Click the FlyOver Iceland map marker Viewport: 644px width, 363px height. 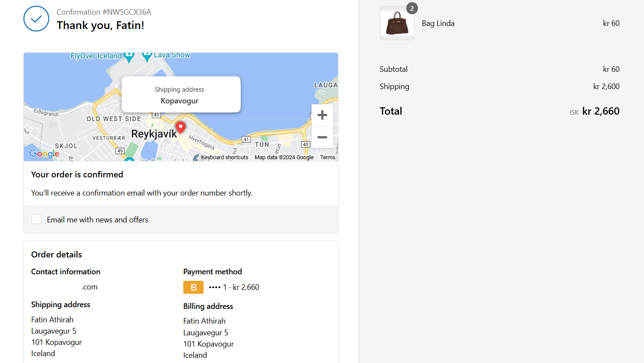tap(129, 56)
